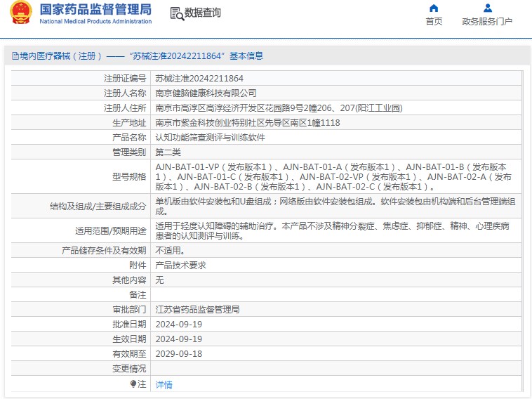
Task: Open 政务服务门户 portal link
Action: pyautogui.click(x=487, y=21)
